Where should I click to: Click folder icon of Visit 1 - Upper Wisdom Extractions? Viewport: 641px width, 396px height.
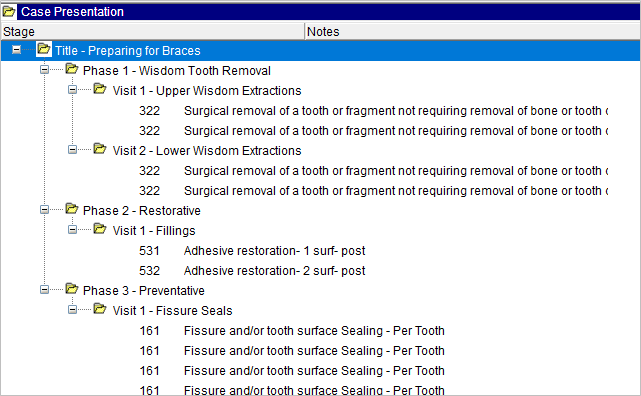tap(99, 89)
